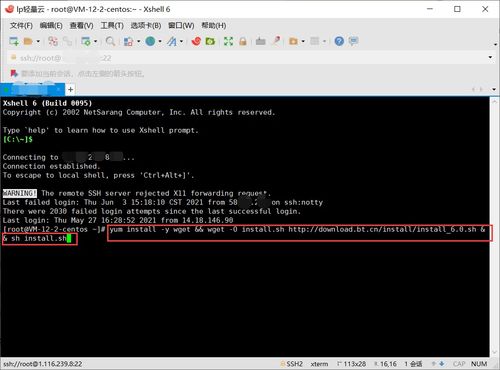500x370 pixels.
Task: Click the red Xshell swirl toolbar icon
Action: [196, 41]
